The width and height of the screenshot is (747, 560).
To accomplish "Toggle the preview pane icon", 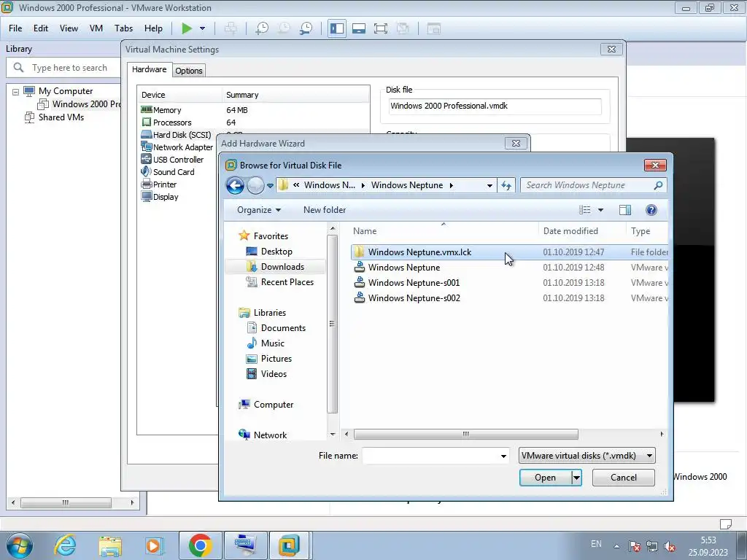I will pyautogui.click(x=625, y=210).
